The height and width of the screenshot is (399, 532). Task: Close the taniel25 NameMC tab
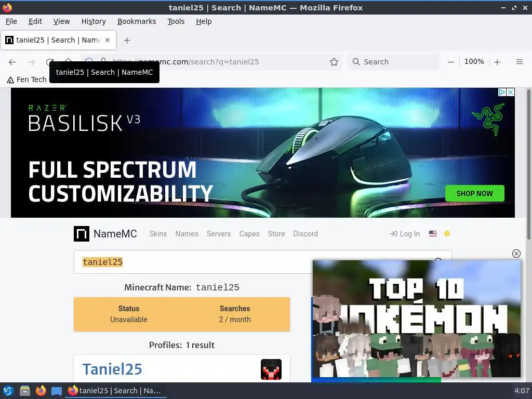(107, 40)
